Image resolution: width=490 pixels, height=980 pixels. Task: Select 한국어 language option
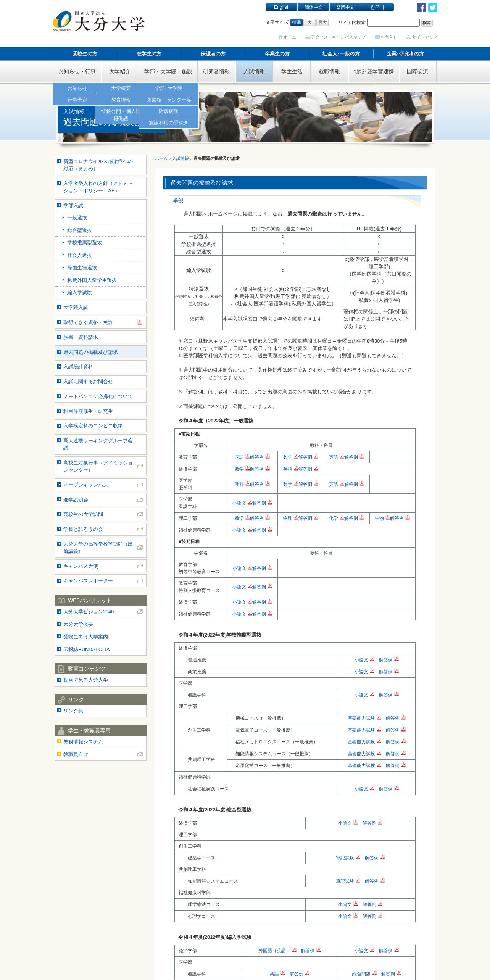click(x=377, y=7)
